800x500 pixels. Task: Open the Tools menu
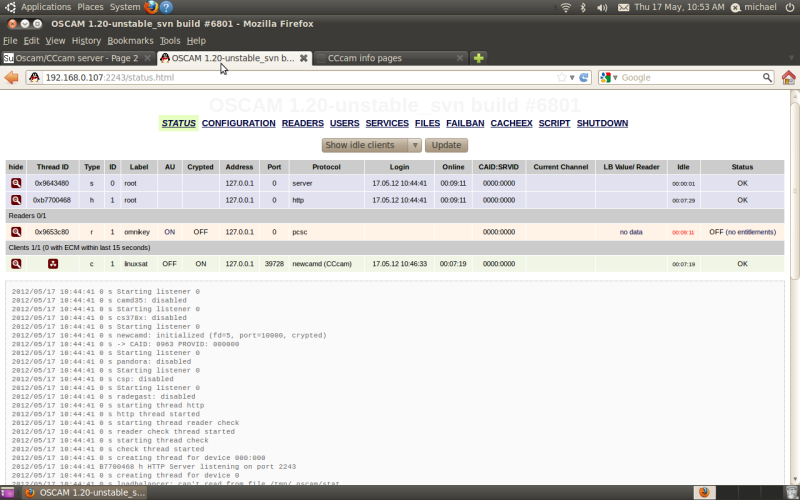(x=170, y=41)
